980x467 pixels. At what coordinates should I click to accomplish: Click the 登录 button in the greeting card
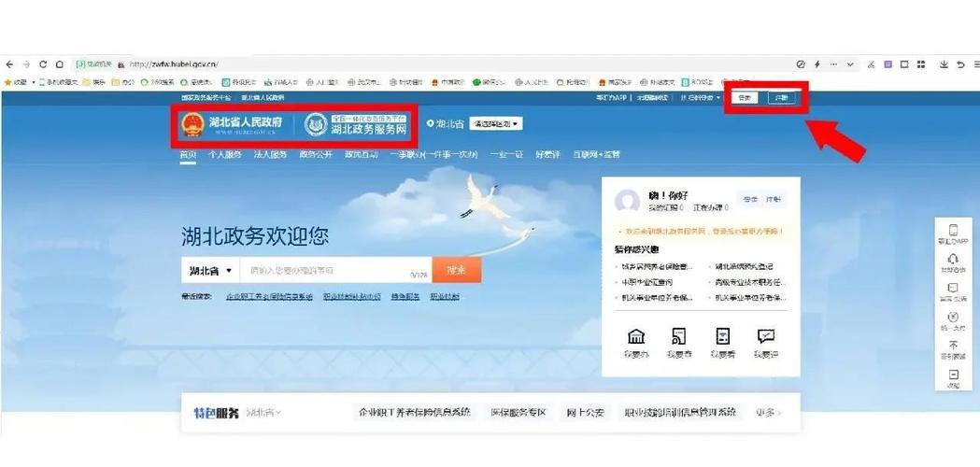click(750, 200)
